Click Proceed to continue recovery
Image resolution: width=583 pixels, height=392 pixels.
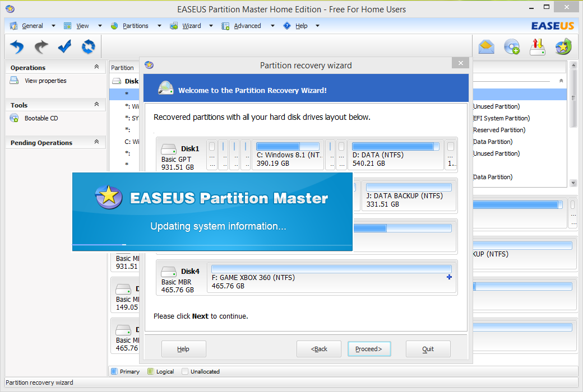click(369, 349)
